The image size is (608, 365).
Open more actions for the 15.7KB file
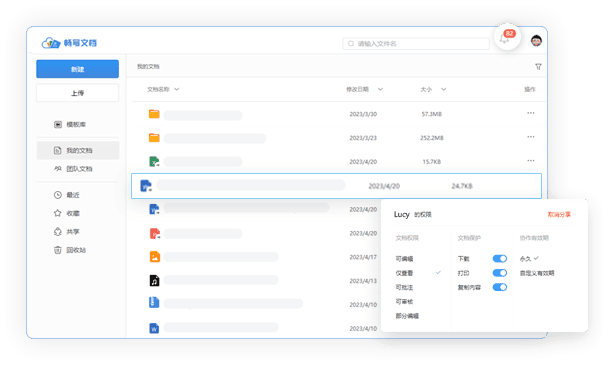click(x=530, y=161)
